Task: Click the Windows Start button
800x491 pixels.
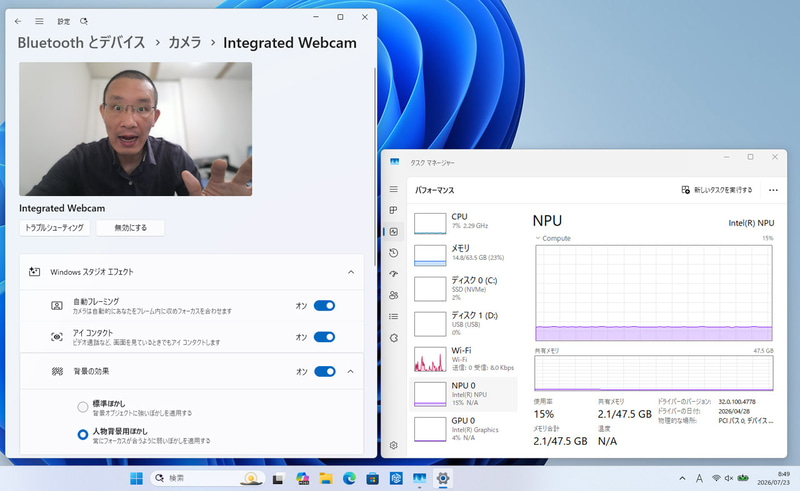Action: (136, 478)
